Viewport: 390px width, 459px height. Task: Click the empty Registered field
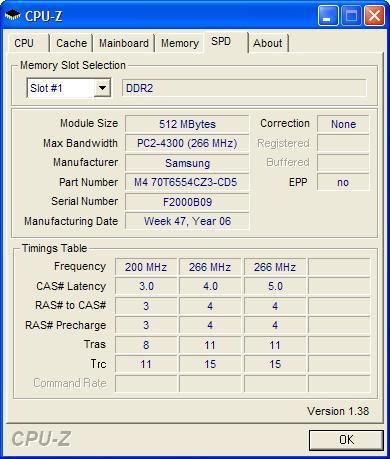[x=343, y=143]
